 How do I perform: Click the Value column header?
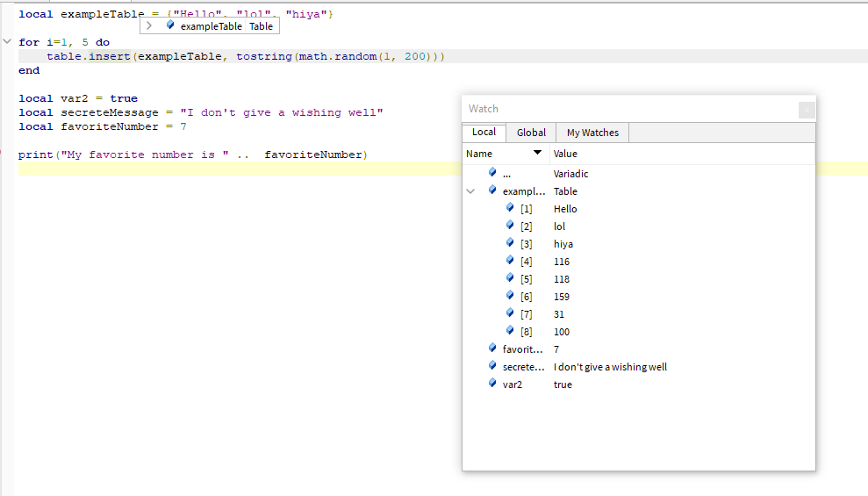click(566, 154)
